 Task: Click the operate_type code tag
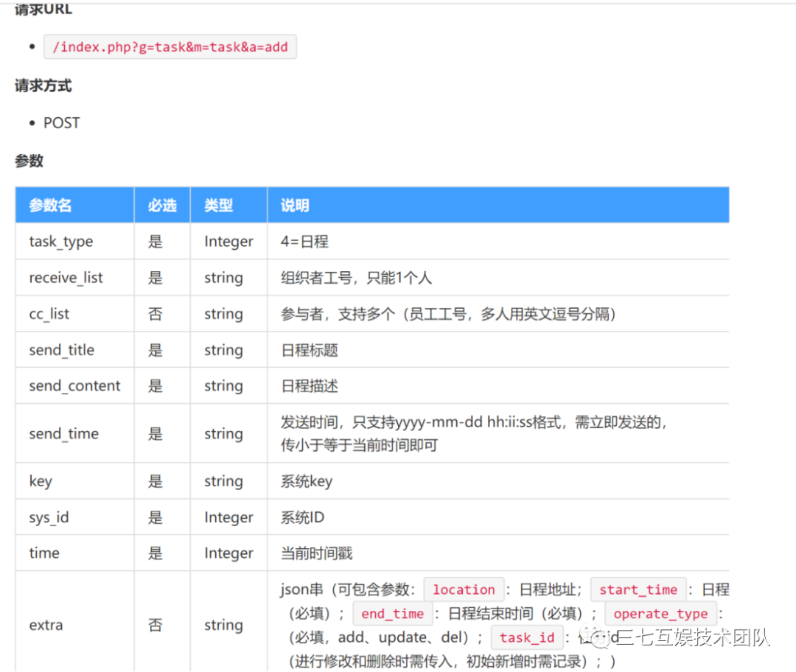(x=660, y=613)
